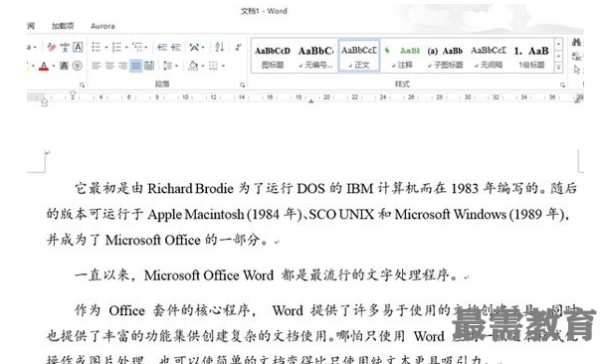Expand the shading color dropdown arrow
The width and height of the screenshot is (603, 364).
(x=202, y=66)
